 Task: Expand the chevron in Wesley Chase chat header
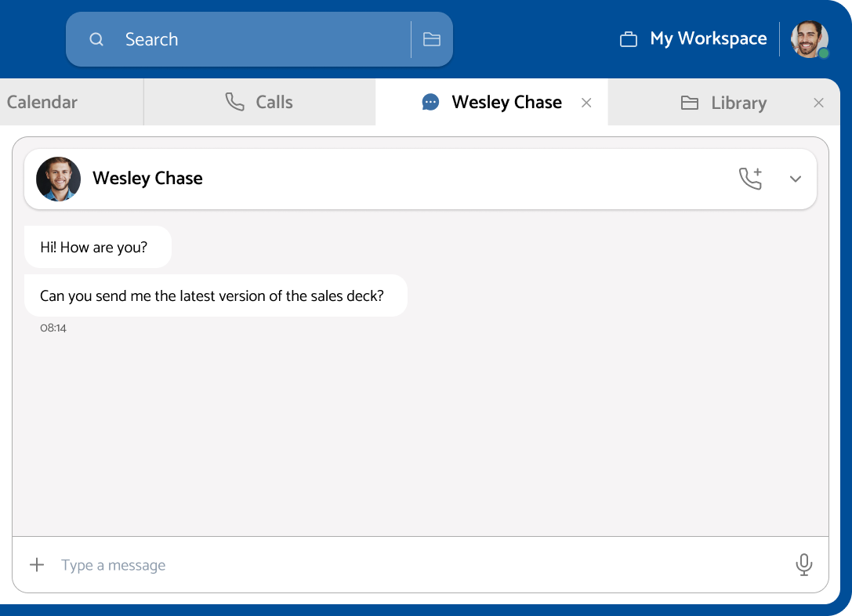click(796, 179)
